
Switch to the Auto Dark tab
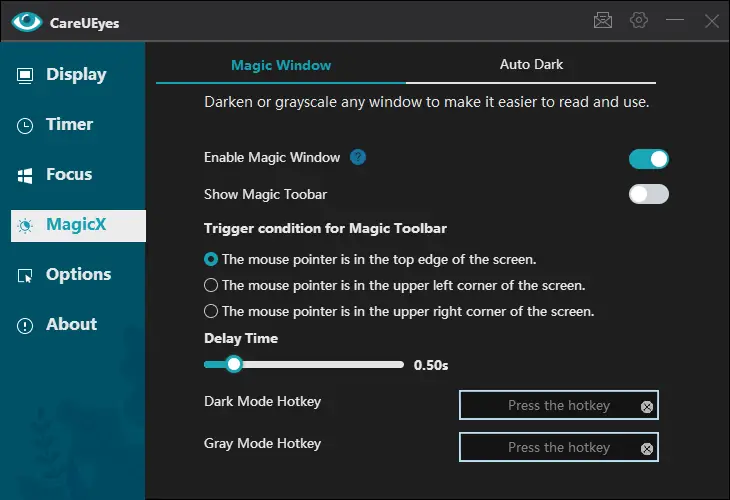point(531,65)
